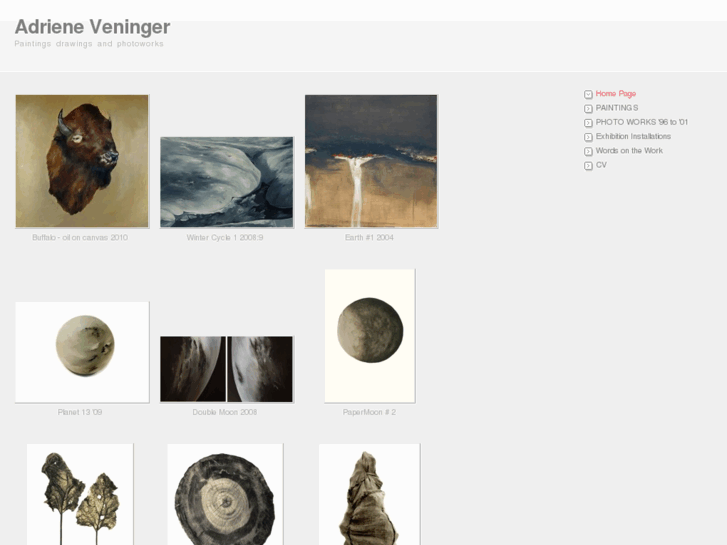Open the Exhibition Installations menu link
Screen dimensions: 727x545
tap(633, 136)
